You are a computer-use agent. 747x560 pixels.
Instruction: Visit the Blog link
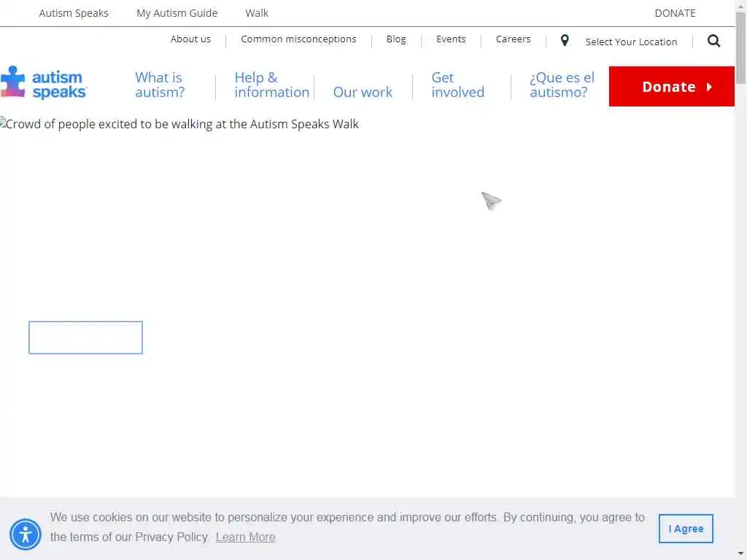click(x=396, y=39)
